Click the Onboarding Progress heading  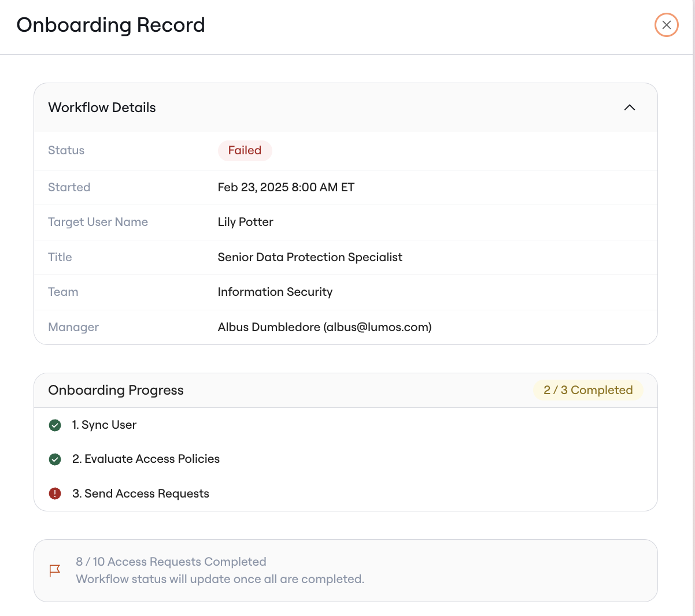coord(116,390)
